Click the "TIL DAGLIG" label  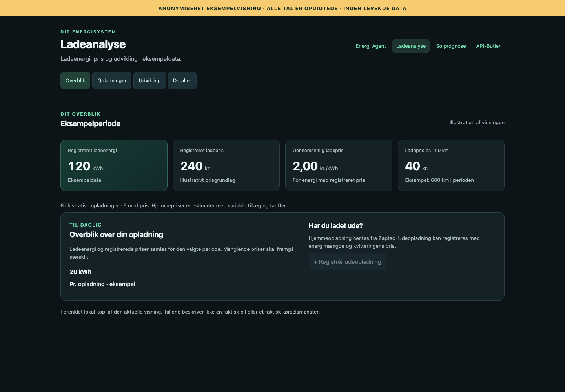[x=86, y=225]
